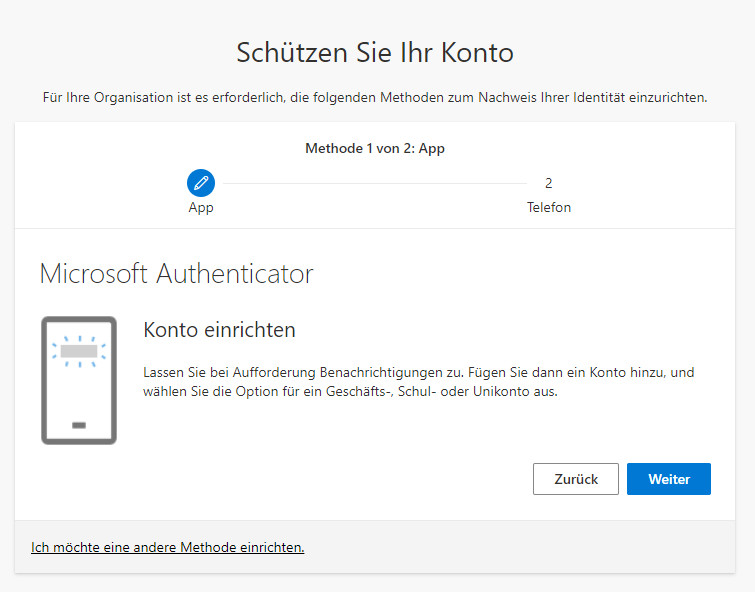Screen dimensions: 755x592
Task: Click the "App" step label
Action: (201, 208)
